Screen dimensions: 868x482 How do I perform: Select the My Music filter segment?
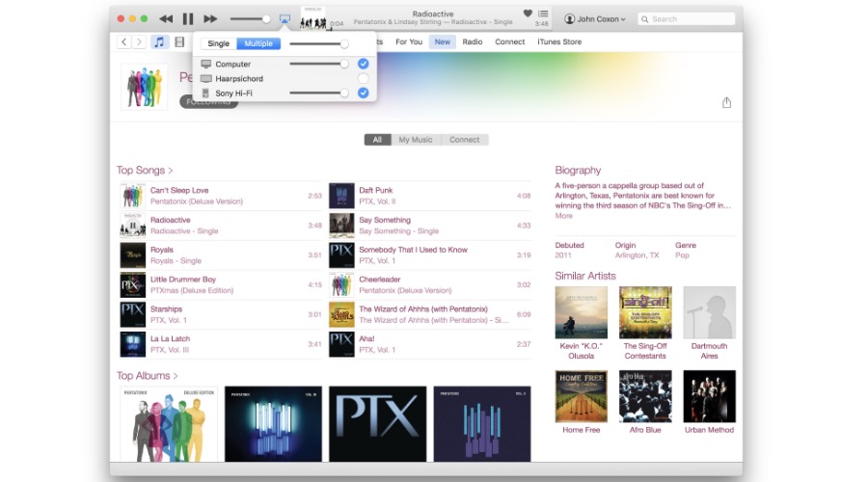(x=415, y=140)
